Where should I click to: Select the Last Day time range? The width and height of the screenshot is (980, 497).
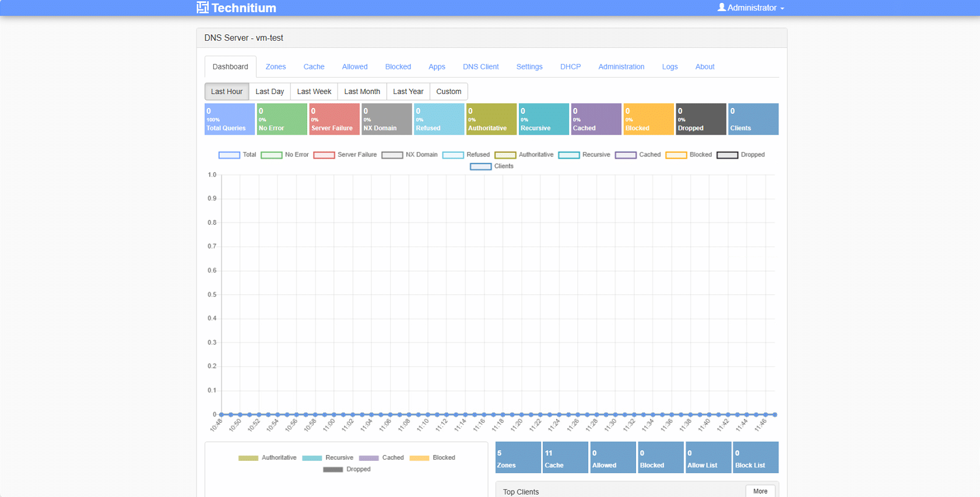pyautogui.click(x=269, y=92)
